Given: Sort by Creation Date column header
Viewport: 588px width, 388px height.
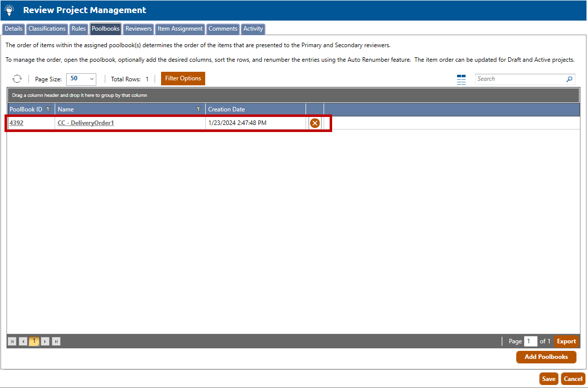Looking at the screenshot, I should [x=227, y=109].
